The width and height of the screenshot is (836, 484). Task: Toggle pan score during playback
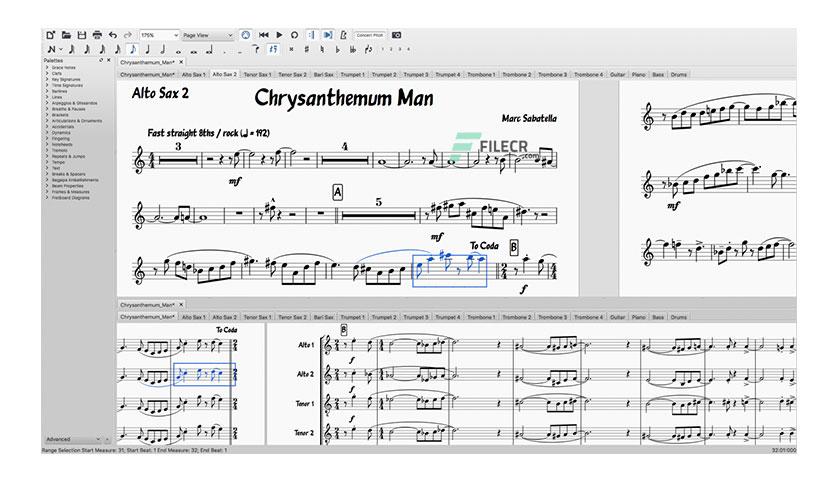pyautogui.click(x=327, y=35)
